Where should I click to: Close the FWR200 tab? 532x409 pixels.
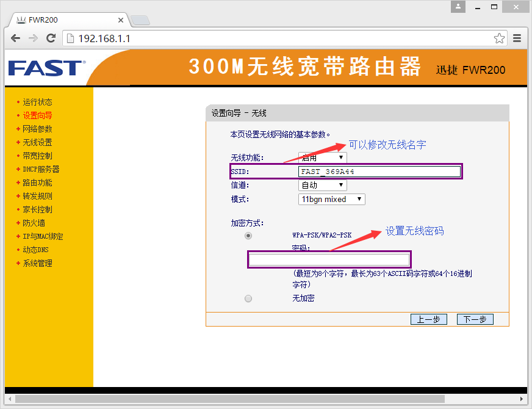pyautogui.click(x=120, y=20)
